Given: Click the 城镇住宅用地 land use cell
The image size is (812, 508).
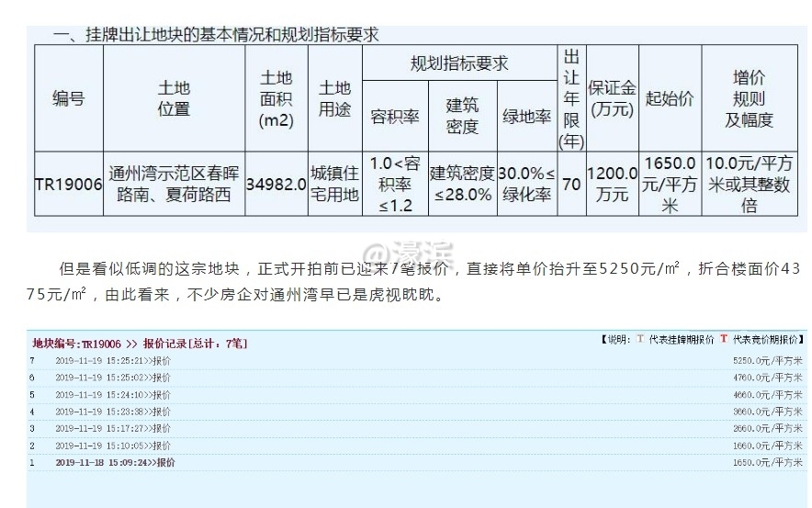Looking at the screenshot, I should click(334, 184).
